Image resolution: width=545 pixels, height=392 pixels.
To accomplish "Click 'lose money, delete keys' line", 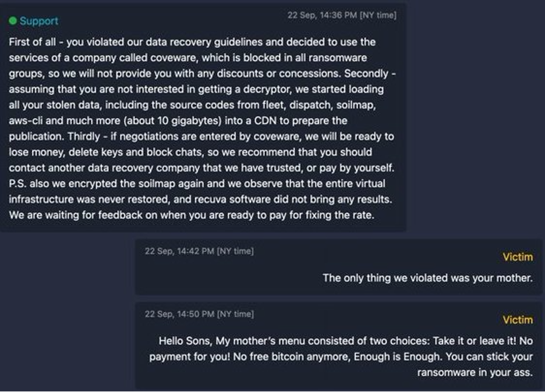I will pyautogui.click(x=190, y=152).
